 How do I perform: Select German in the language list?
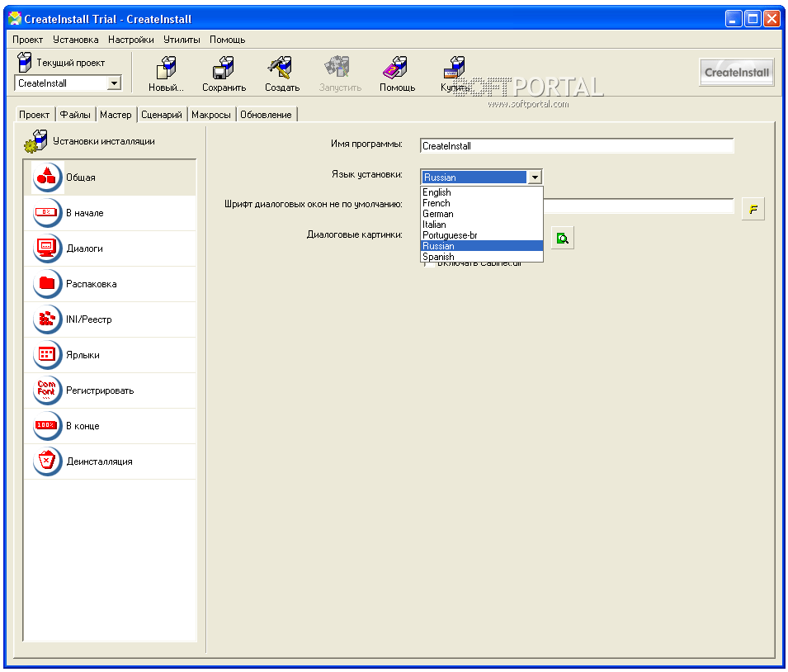click(x=481, y=214)
